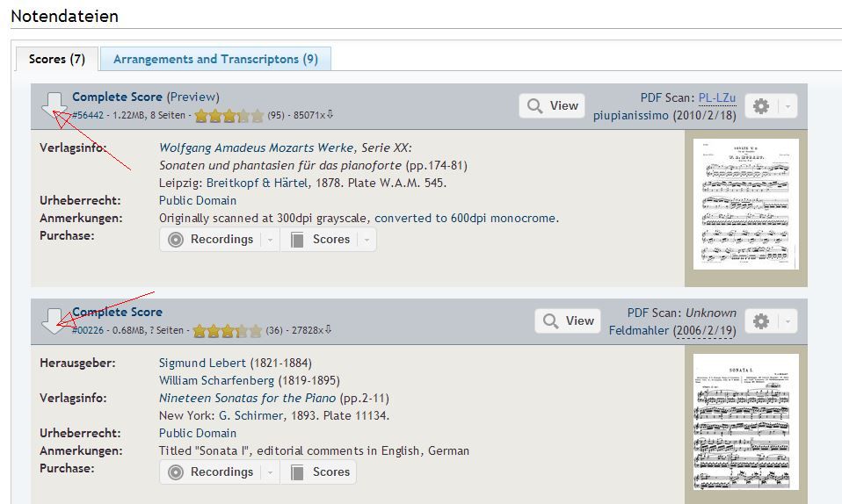Rate the second score using the stars
The height and width of the screenshot is (504, 842).
tap(227, 331)
